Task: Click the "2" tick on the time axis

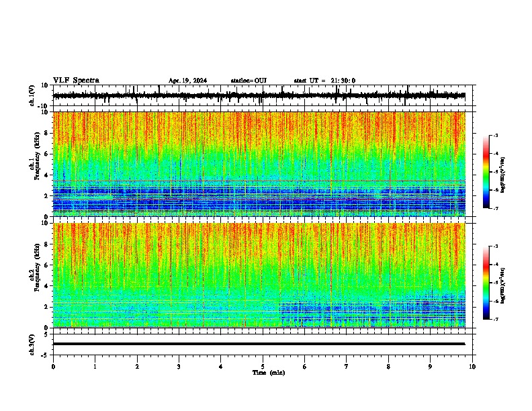Action: (x=137, y=367)
